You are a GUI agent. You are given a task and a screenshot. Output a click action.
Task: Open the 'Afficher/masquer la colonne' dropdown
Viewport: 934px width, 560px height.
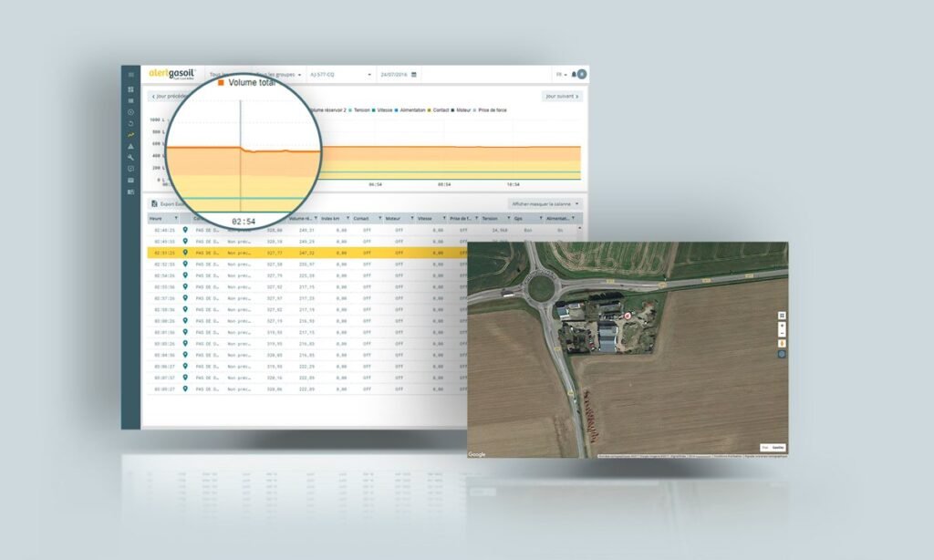(545, 203)
